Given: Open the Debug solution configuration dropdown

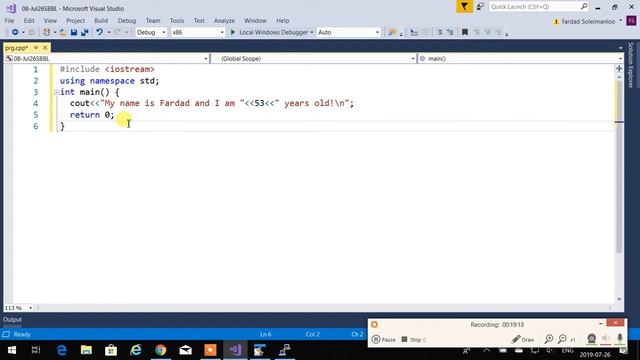Looking at the screenshot, I should [x=151, y=32].
